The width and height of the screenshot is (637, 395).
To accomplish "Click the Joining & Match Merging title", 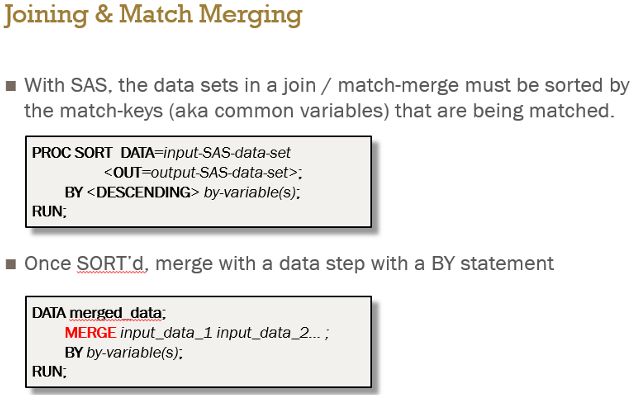I will coord(153,15).
